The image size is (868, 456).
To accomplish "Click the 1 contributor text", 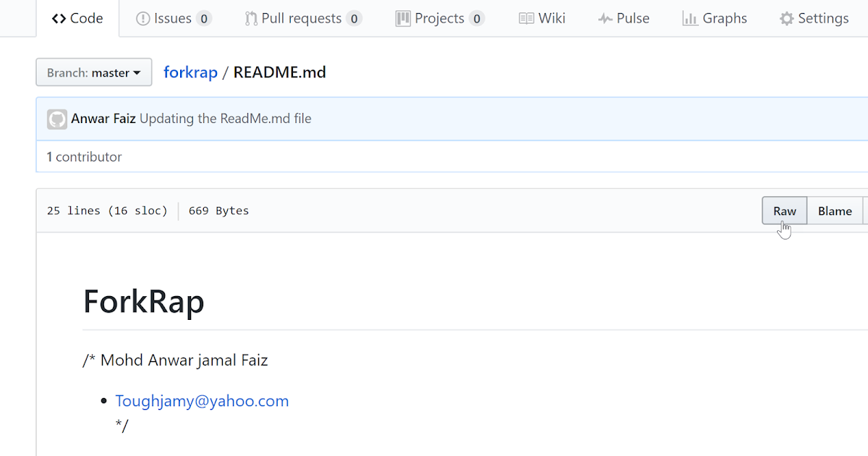I will (84, 156).
